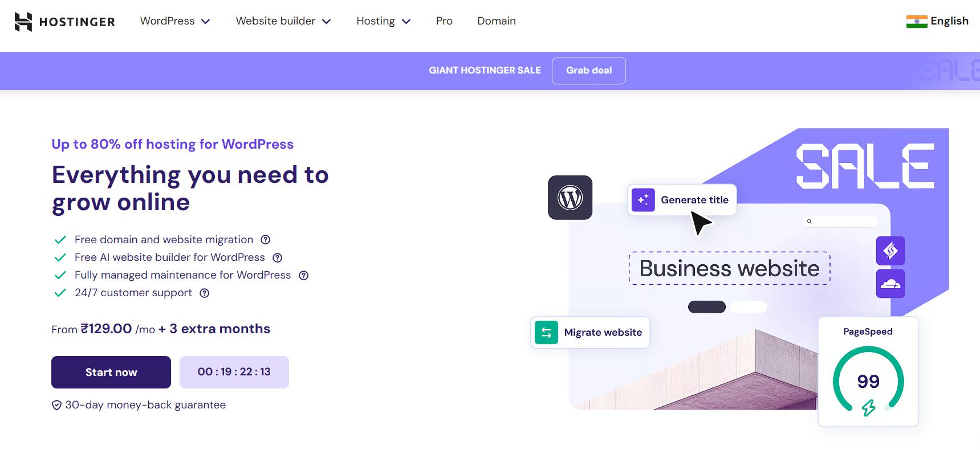Click checkmark beside Fully managed maintenance
Viewport: 980px width, 450px height.
[60, 275]
